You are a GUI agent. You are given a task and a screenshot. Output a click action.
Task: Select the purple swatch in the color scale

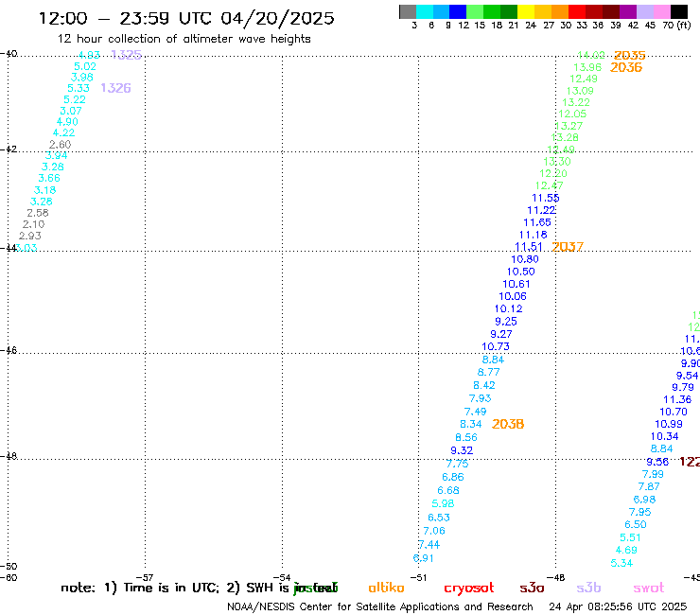click(x=627, y=11)
